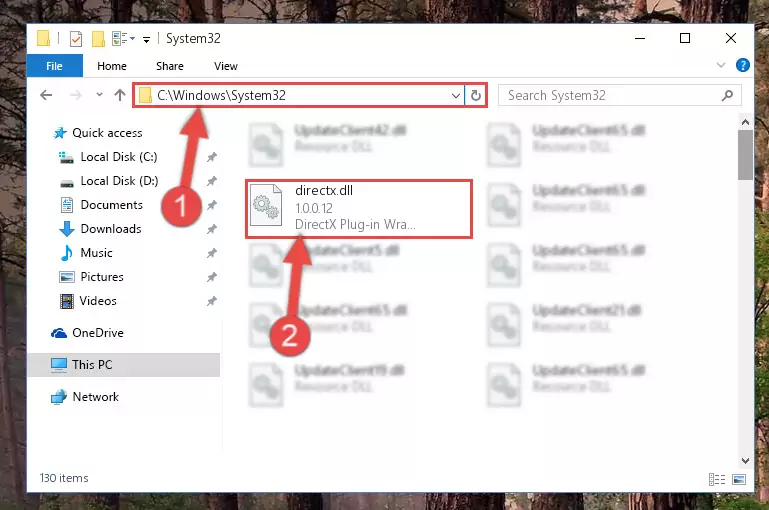
Task: Click the pin icon beside Music
Action: coord(211,254)
